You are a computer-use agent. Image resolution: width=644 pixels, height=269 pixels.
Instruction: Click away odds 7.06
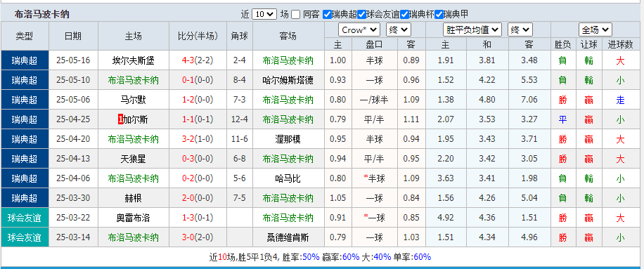point(529,100)
